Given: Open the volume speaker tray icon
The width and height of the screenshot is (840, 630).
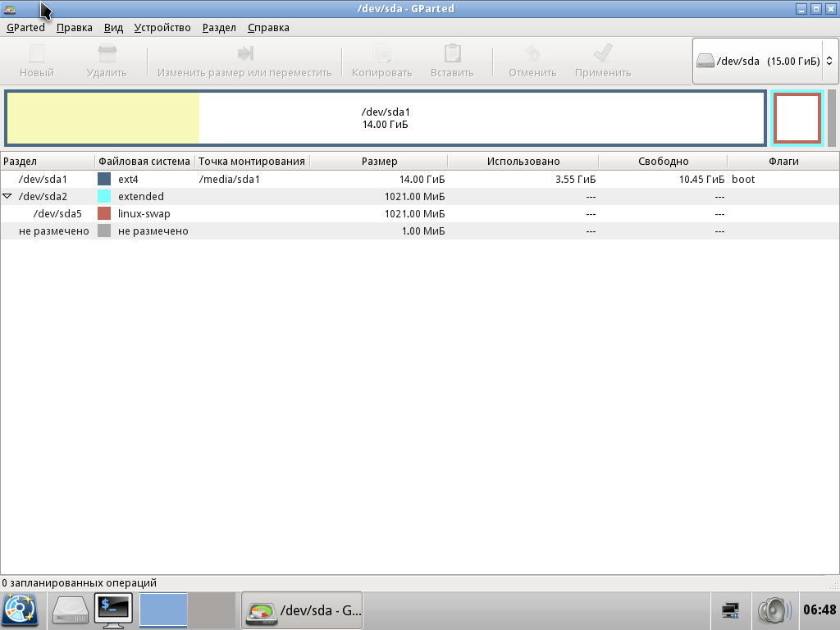Looking at the screenshot, I should [x=774, y=610].
